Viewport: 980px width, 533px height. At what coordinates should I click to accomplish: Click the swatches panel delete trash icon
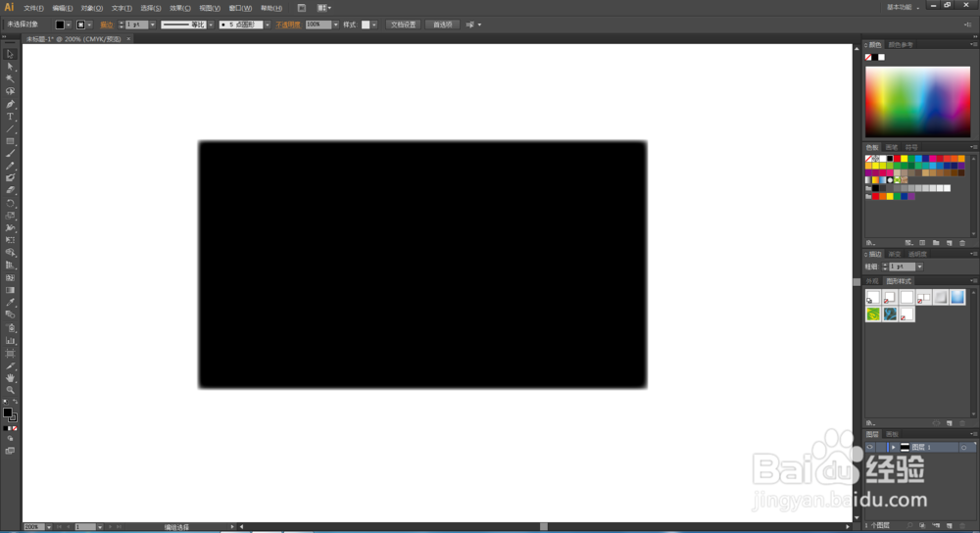click(962, 243)
